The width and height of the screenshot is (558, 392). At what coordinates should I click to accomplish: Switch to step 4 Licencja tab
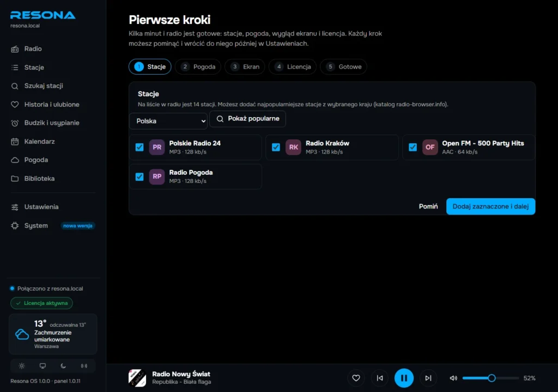pos(293,67)
